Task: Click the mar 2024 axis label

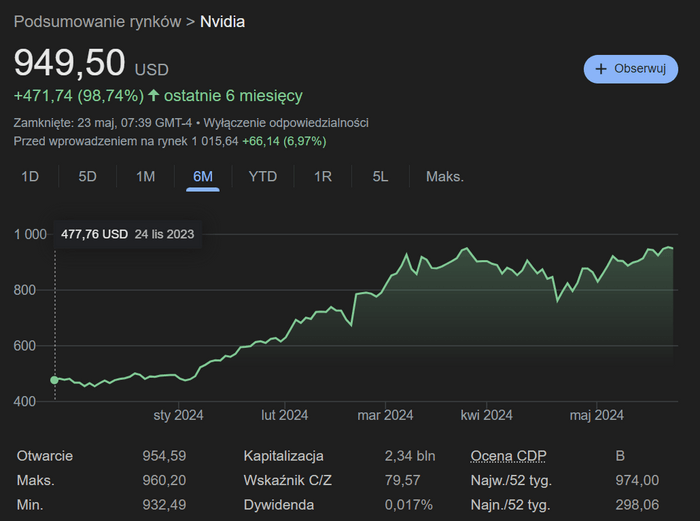Action: coord(385,415)
